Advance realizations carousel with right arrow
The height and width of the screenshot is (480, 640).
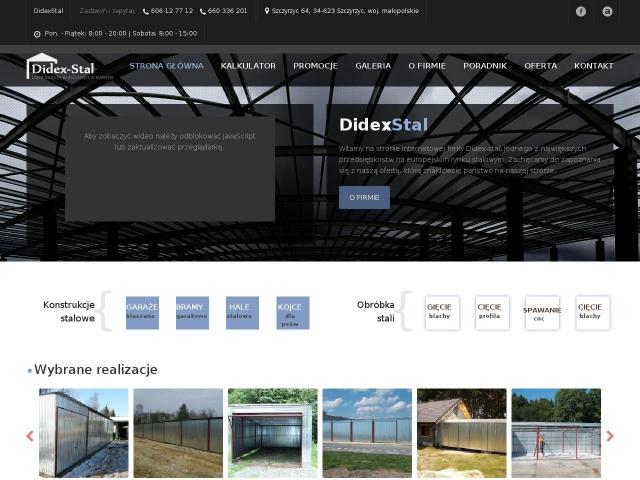[x=610, y=436]
